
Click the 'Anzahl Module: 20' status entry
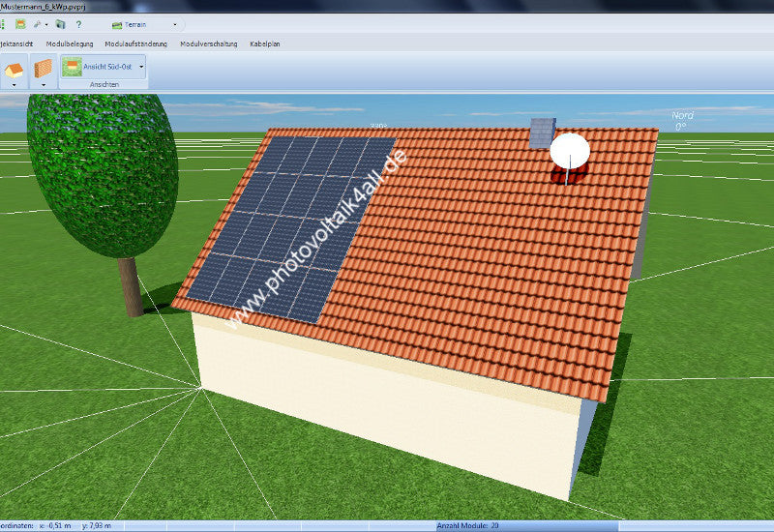(467, 526)
